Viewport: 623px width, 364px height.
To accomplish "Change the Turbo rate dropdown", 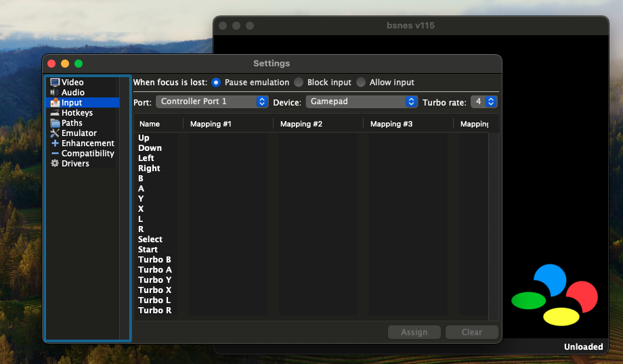I will click(x=484, y=101).
